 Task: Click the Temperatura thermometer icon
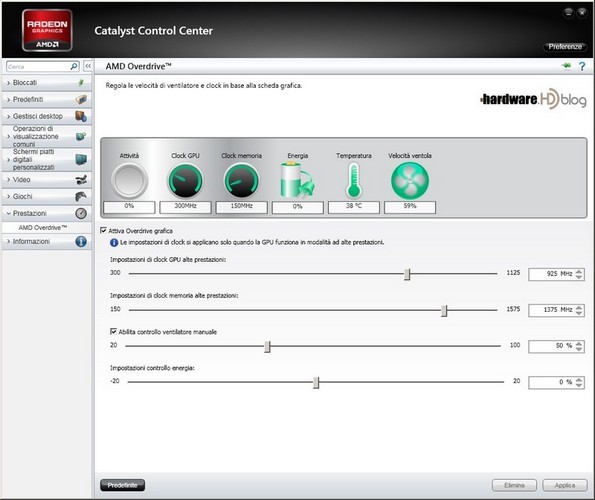(354, 181)
